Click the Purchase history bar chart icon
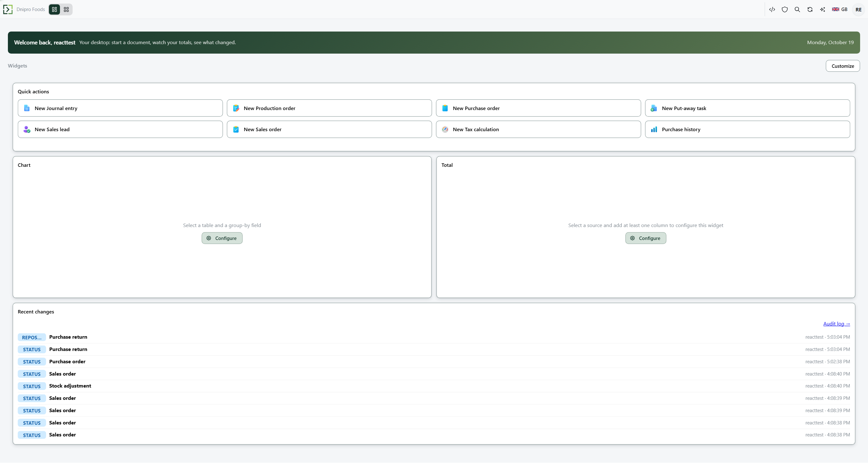Viewport: 868px width, 473px height. click(x=654, y=129)
